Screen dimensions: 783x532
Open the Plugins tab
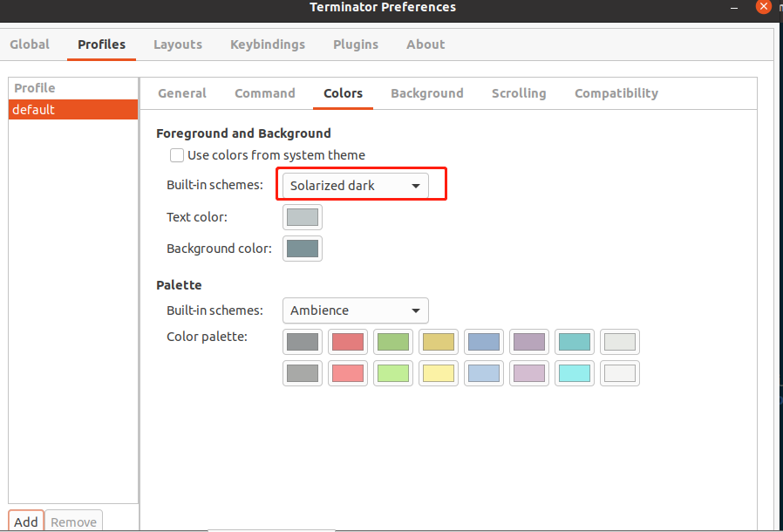pyautogui.click(x=356, y=44)
